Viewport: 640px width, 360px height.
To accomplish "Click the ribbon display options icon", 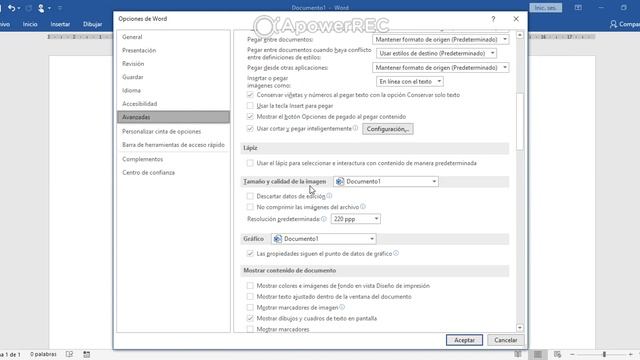I will coord(578,8).
